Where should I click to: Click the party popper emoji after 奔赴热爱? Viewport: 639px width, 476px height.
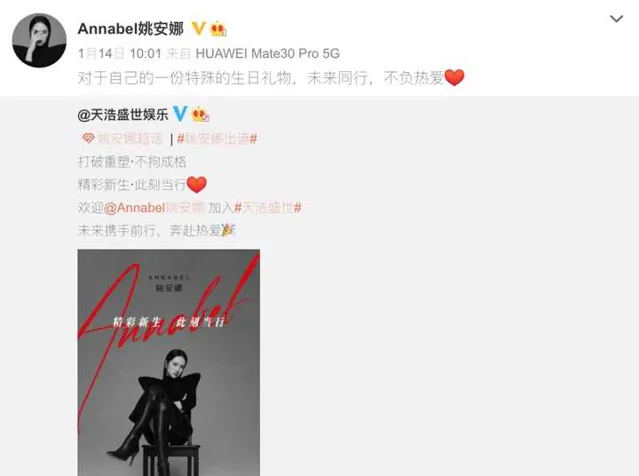[228, 230]
